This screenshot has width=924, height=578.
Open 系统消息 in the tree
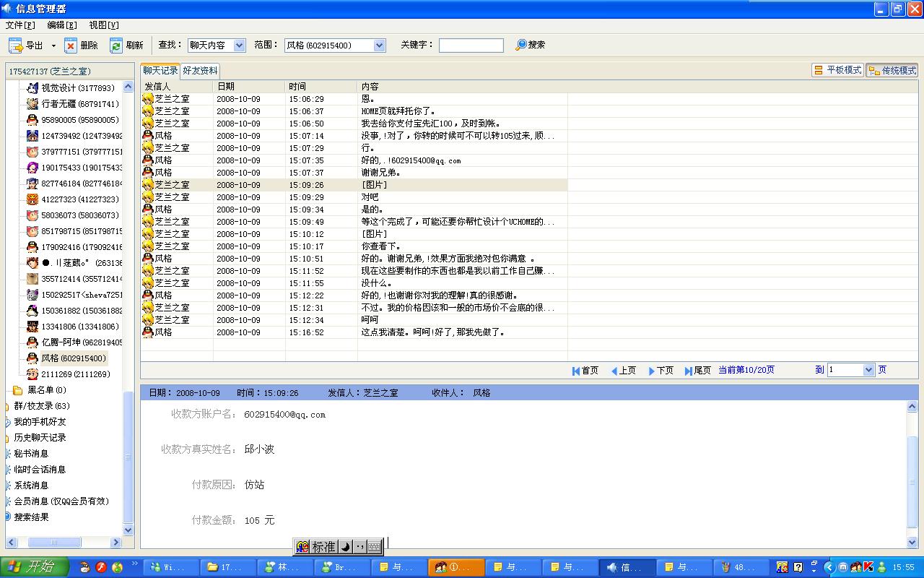coord(31,486)
